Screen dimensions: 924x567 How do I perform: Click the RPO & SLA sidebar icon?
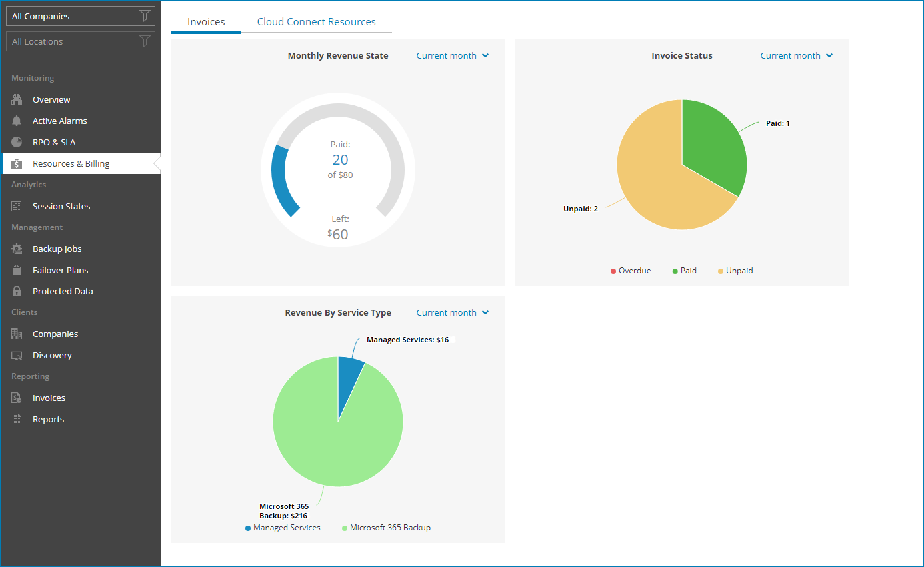coord(17,141)
